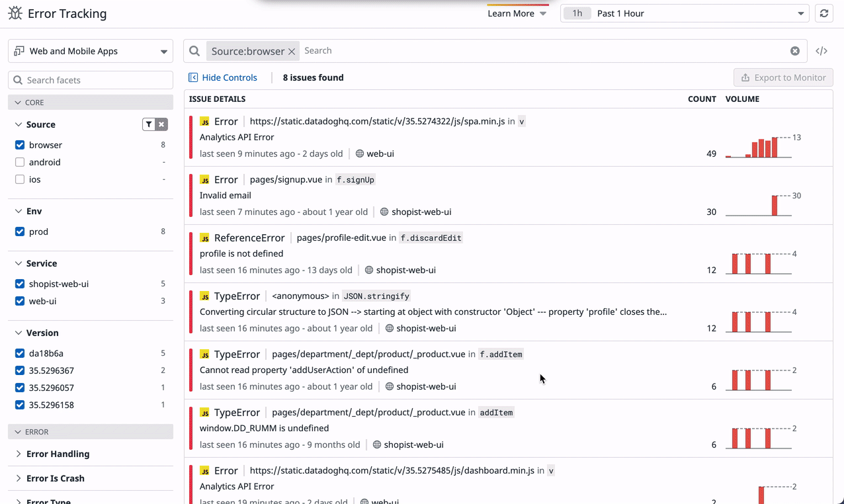Uncheck version 35.5296367
Image resolution: width=844 pixels, height=504 pixels.
coord(20,370)
